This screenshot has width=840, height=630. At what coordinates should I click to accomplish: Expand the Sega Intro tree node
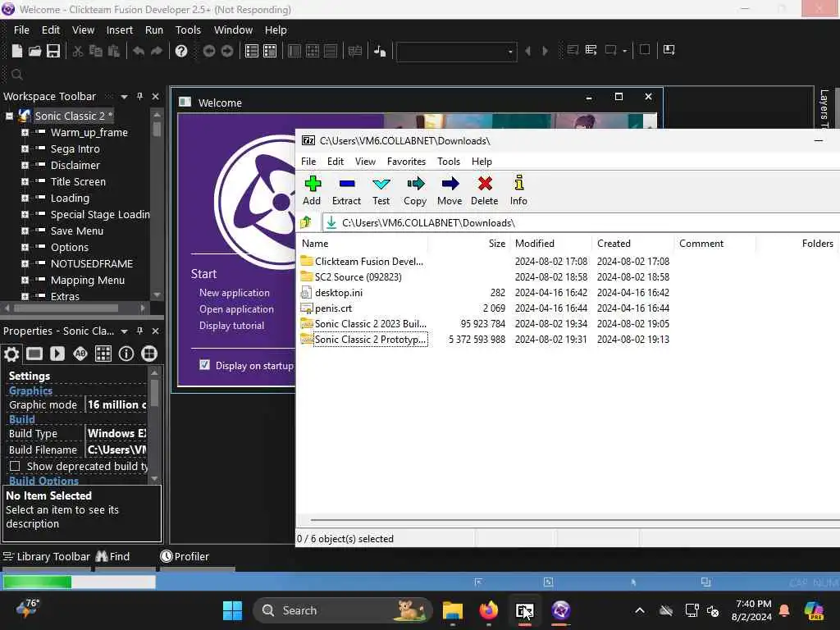tap(25, 149)
